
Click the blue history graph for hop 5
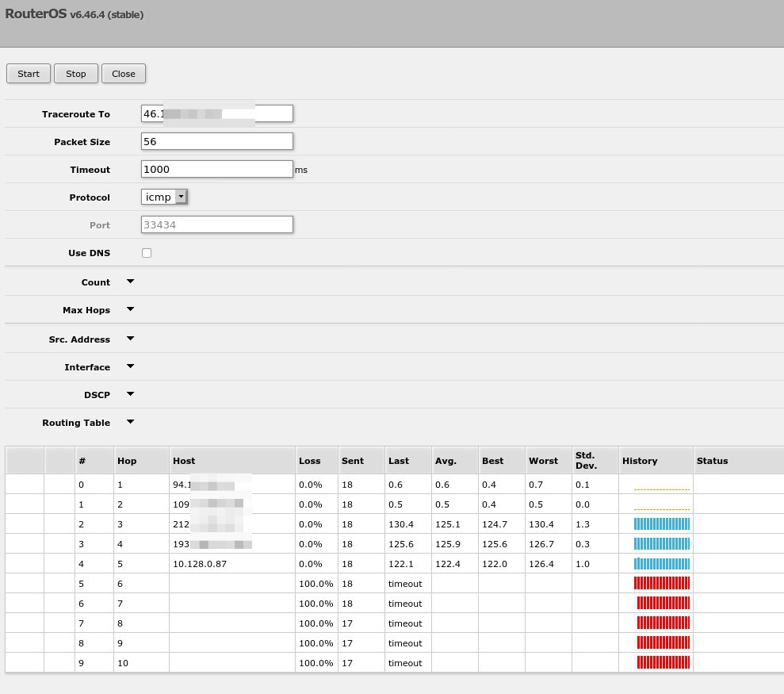click(x=661, y=563)
